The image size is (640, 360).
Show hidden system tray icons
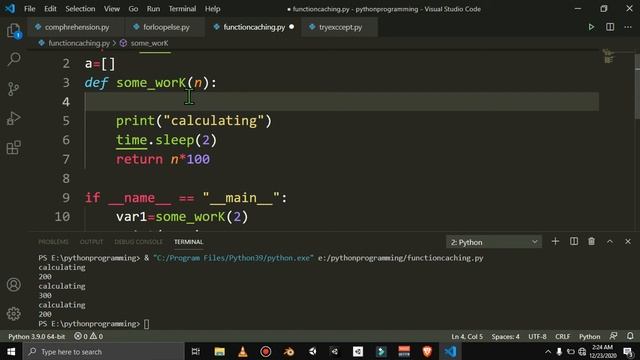(548, 351)
